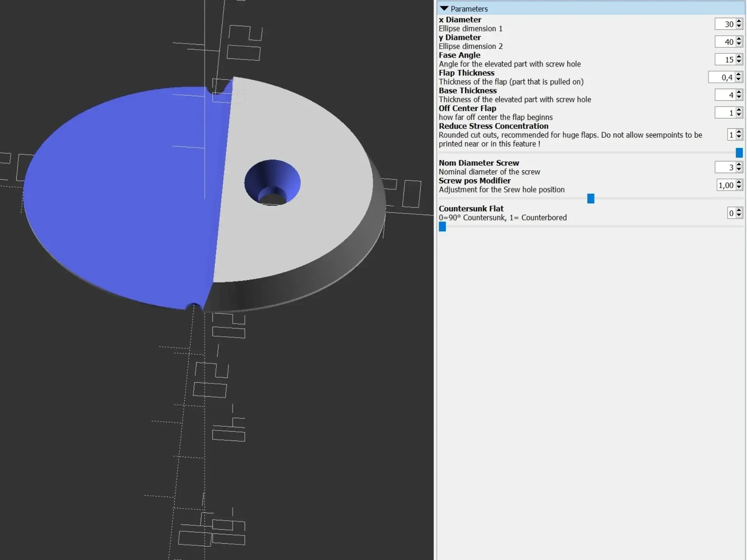
Task: Increase Off Center Flap up arrow
Action: 739,110
